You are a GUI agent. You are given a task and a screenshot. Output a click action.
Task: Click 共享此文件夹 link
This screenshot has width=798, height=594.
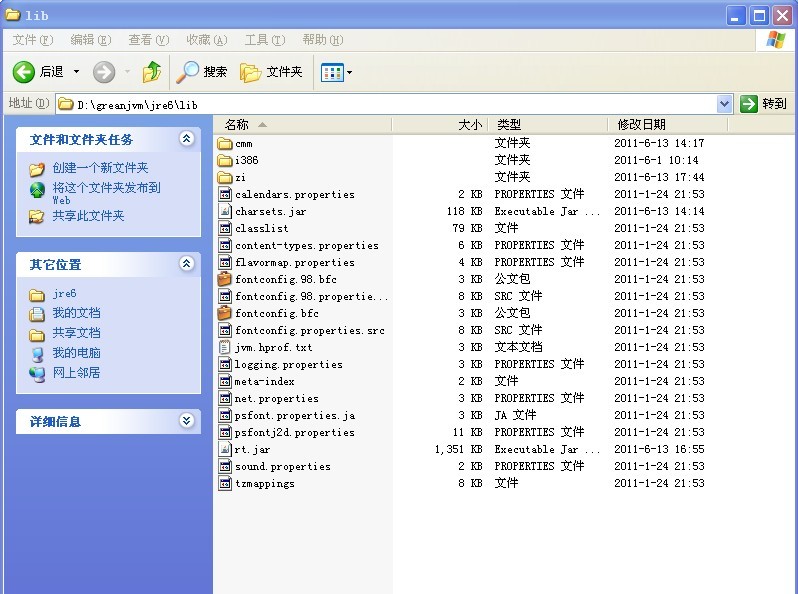pos(88,215)
